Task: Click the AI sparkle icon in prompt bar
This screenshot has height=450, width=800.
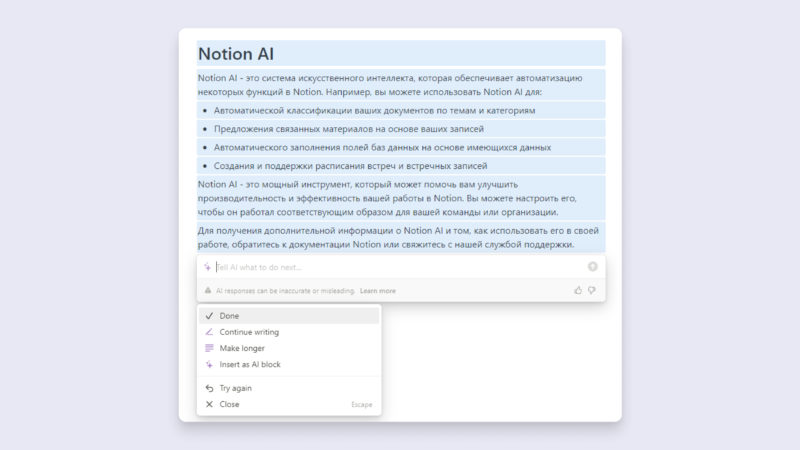Action: pyautogui.click(x=207, y=267)
